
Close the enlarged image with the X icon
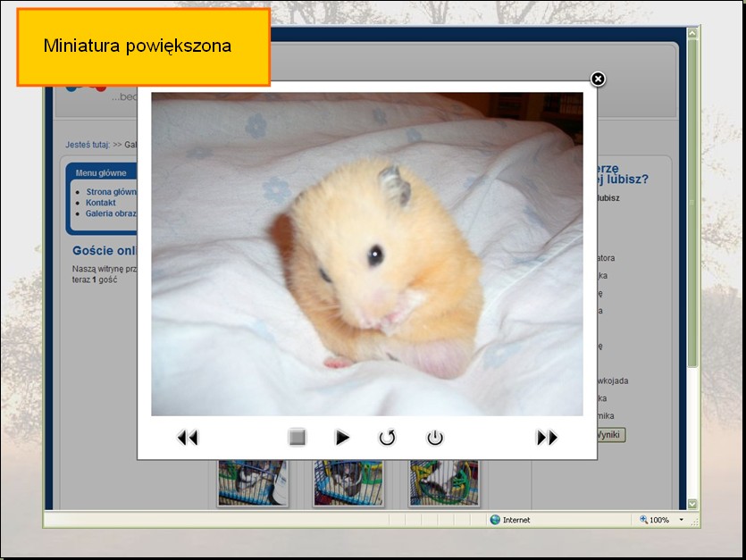599,79
